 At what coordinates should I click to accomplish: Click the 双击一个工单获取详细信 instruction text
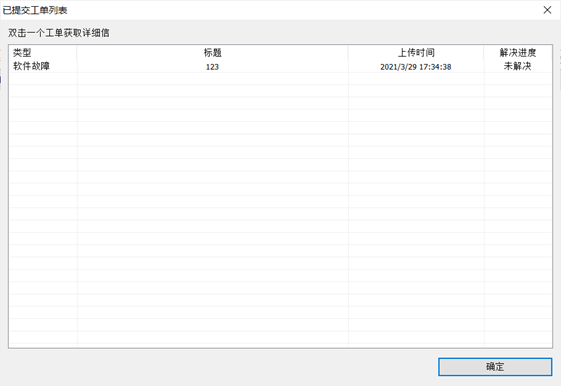tap(59, 33)
